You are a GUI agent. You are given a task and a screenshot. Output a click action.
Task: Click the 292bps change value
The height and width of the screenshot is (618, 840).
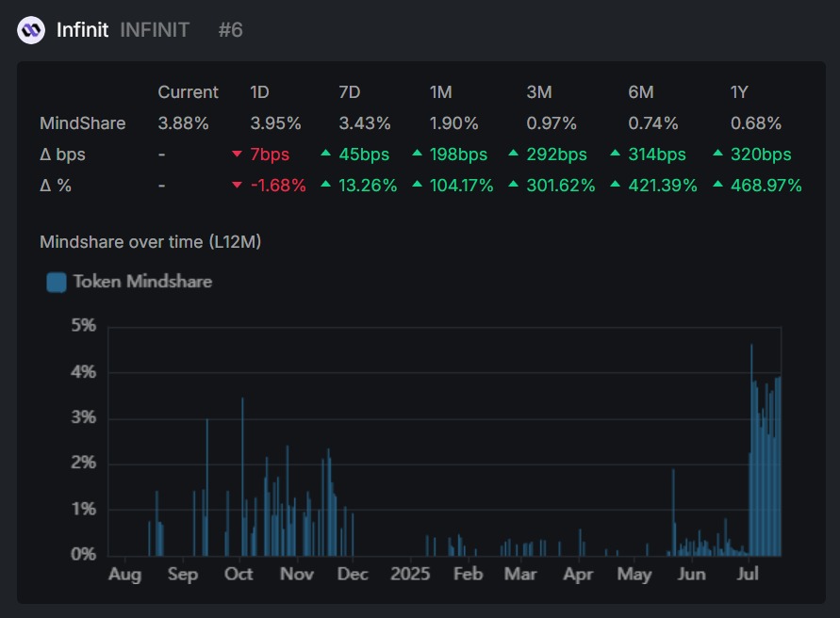coord(557,154)
